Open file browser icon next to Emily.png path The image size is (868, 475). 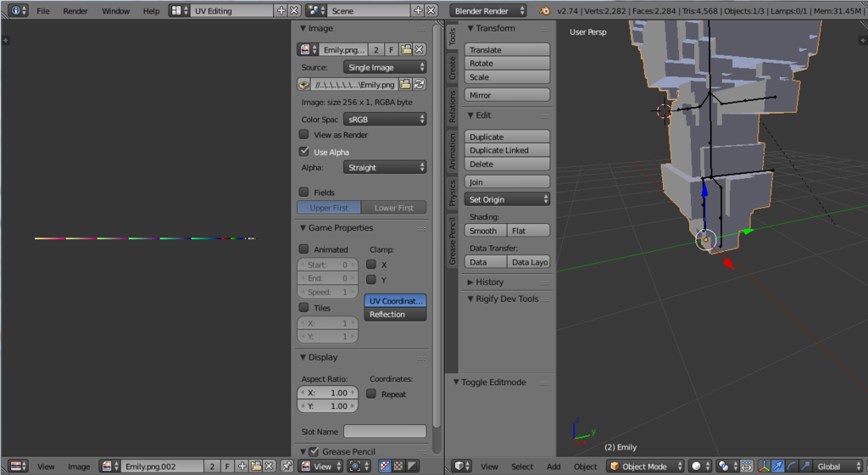(405, 85)
